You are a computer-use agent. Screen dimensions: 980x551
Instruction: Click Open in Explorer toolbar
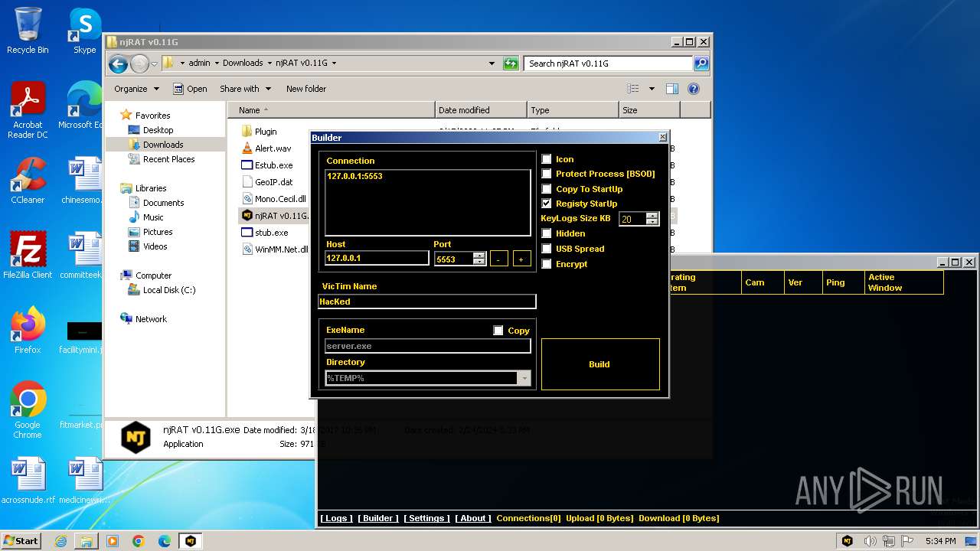pyautogui.click(x=190, y=89)
